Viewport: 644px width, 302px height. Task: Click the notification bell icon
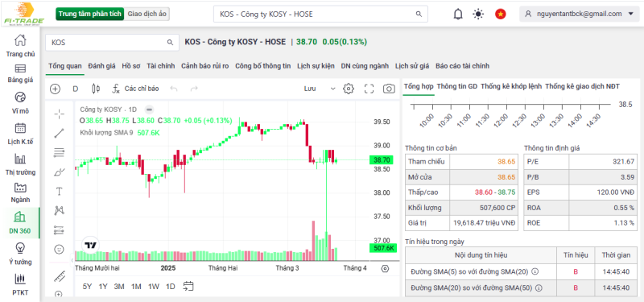pyautogui.click(x=458, y=14)
